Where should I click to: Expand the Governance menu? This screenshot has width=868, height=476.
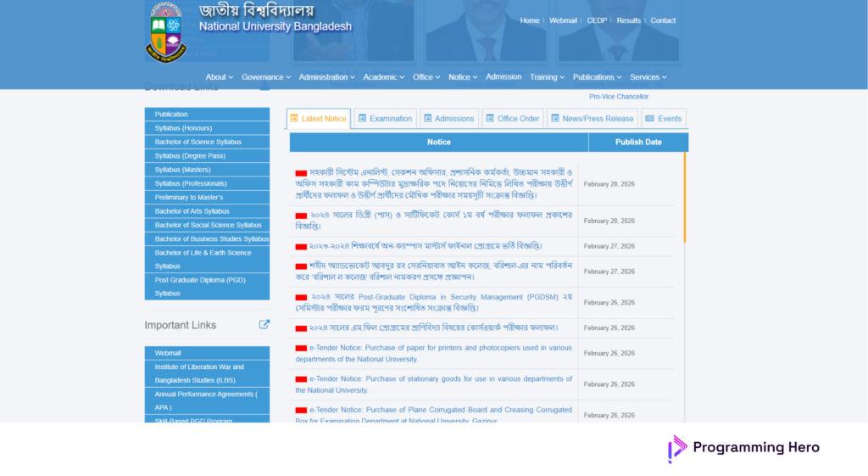click(265, 77)
